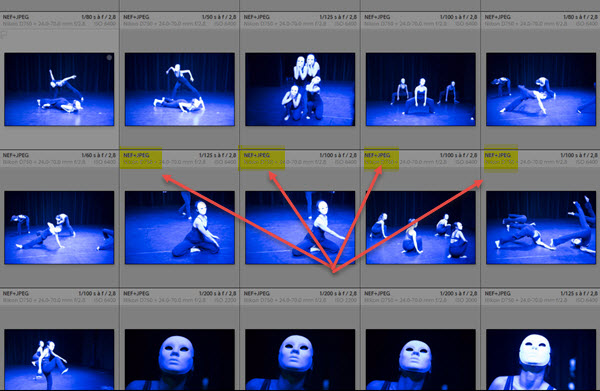Select the thumbnail with the grey circle badge
Viewport: 600px width, 391px height.
click(59, 89)
